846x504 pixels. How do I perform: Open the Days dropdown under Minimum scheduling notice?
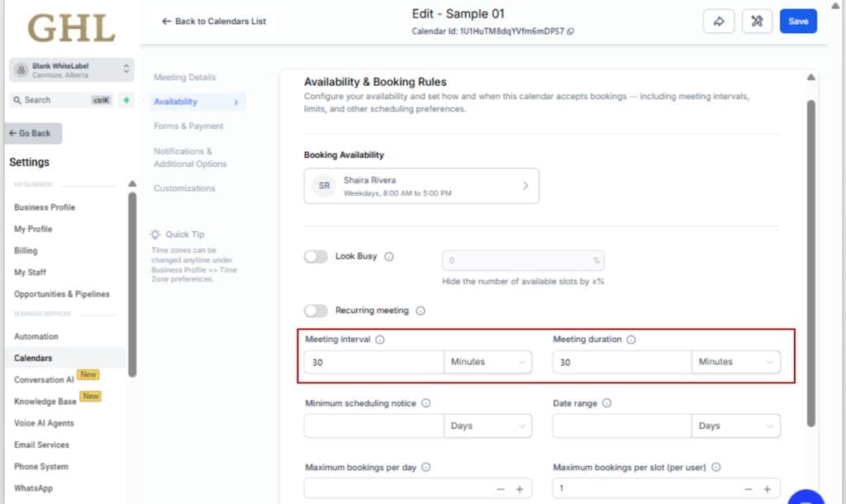[x=487, y=426]
